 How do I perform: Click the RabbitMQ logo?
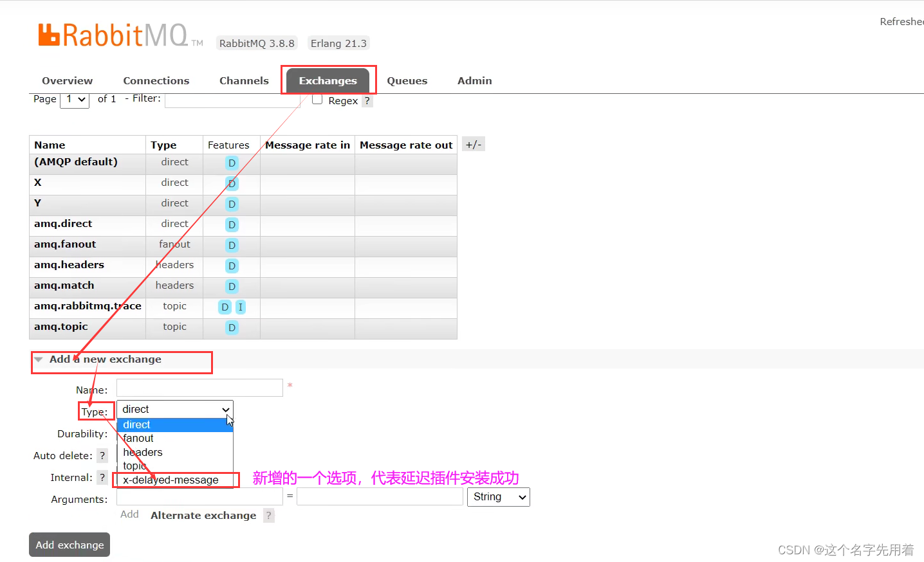click(120, 35)
